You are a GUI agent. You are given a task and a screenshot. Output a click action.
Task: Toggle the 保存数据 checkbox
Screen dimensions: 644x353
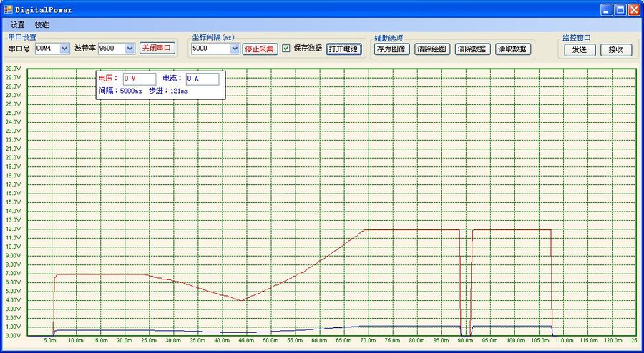(286, 49)
